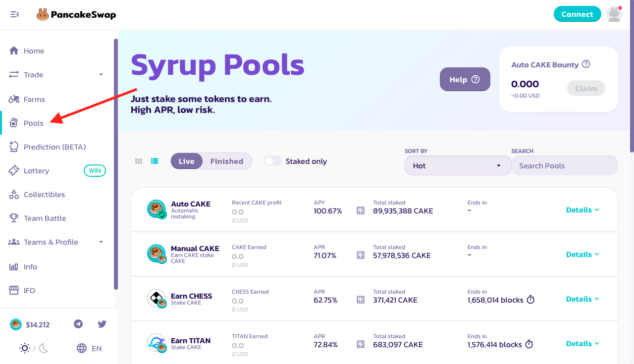Open the Telegram link icon
This screenshot has width=634, height=364.
78,324
